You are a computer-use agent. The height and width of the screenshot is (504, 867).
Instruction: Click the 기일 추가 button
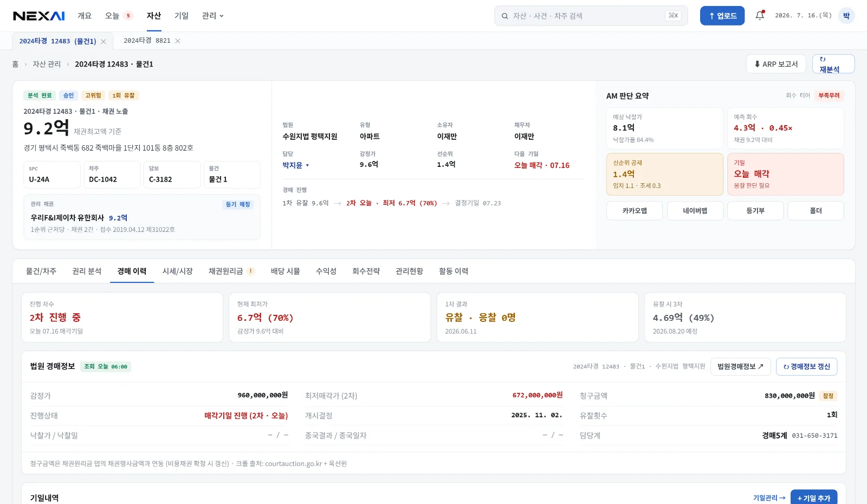click(x=814, y=497)
